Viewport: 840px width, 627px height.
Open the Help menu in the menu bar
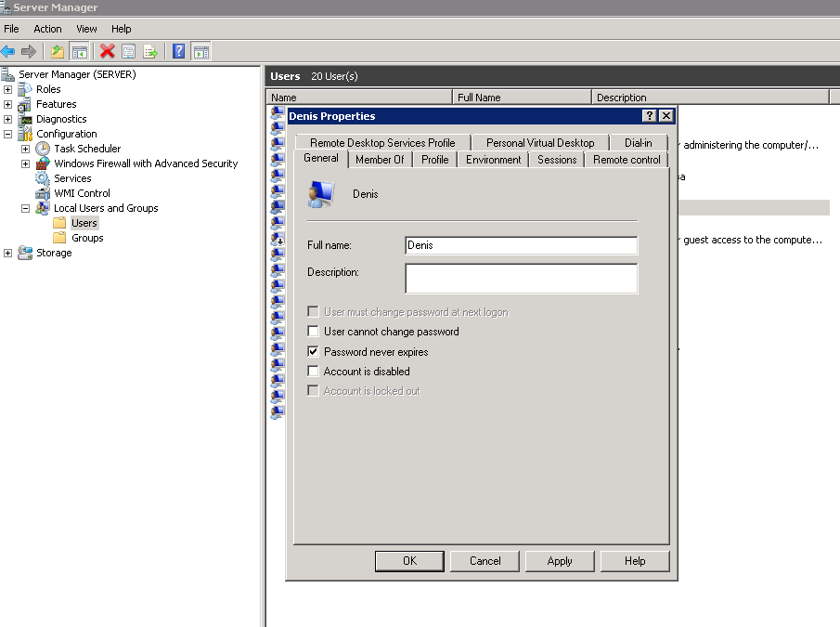pyautogui.click(x=121, y=29)
